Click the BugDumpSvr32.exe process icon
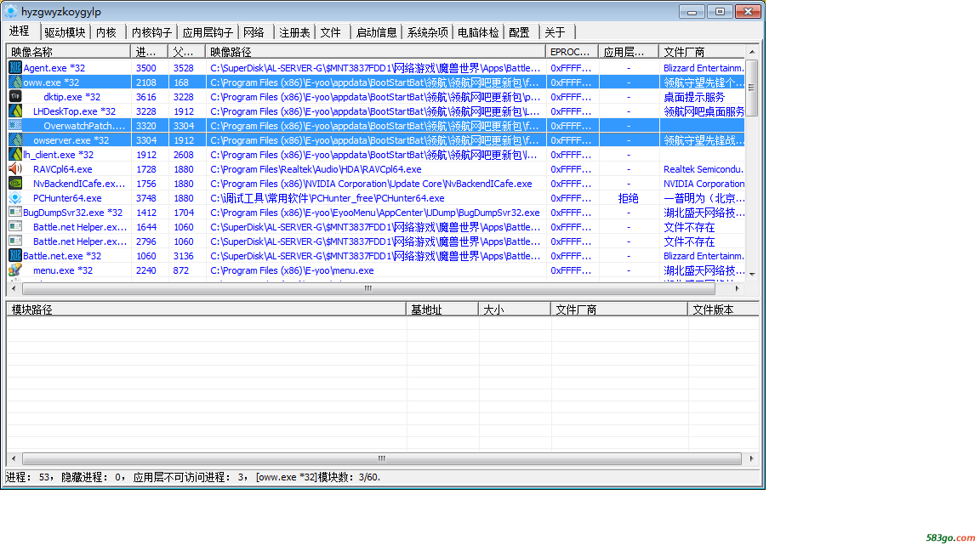The image size is (980, 551). coord(15,213)
